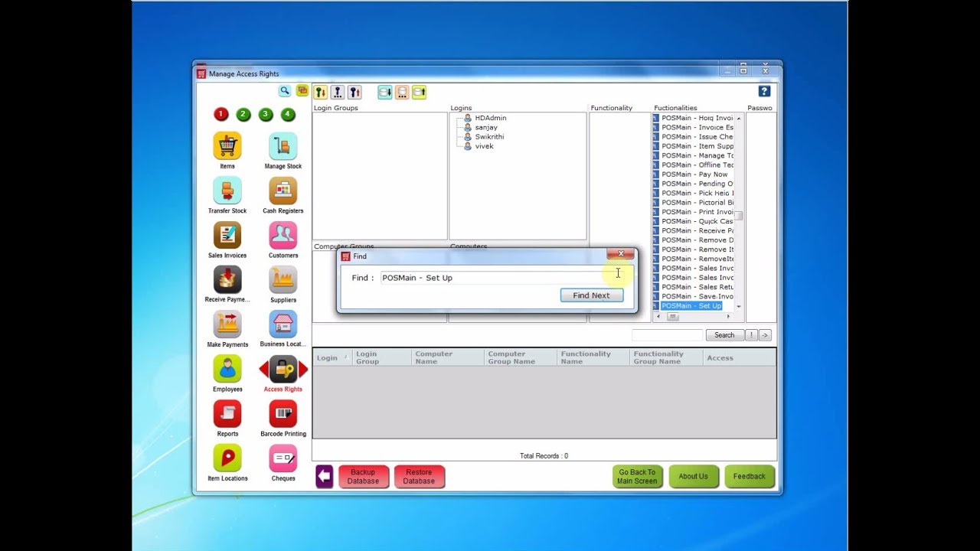Click the Functionalities horizontal scroll-right arrow
The height and width of the screenshot is (551, 980).
tap(728, 316)
